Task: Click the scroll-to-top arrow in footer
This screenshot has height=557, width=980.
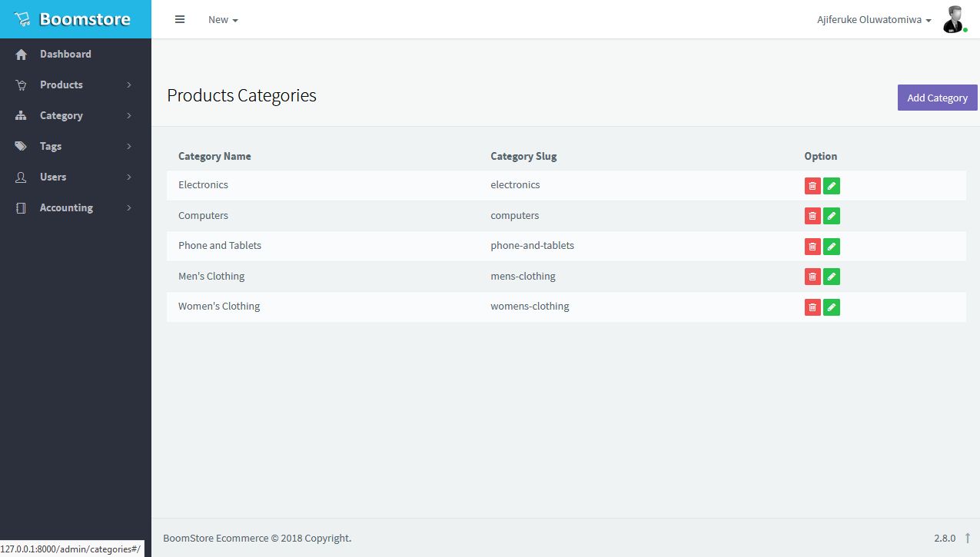Action: 968,538
